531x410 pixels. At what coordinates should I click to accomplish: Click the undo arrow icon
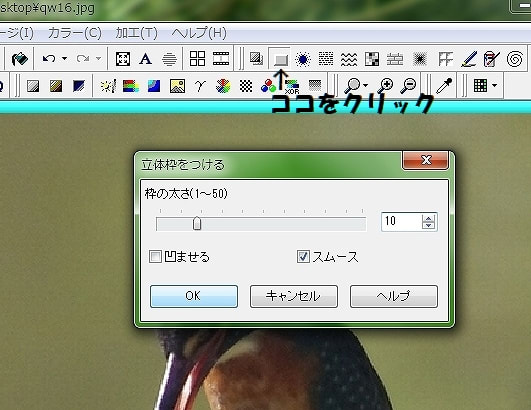[49, 59]
